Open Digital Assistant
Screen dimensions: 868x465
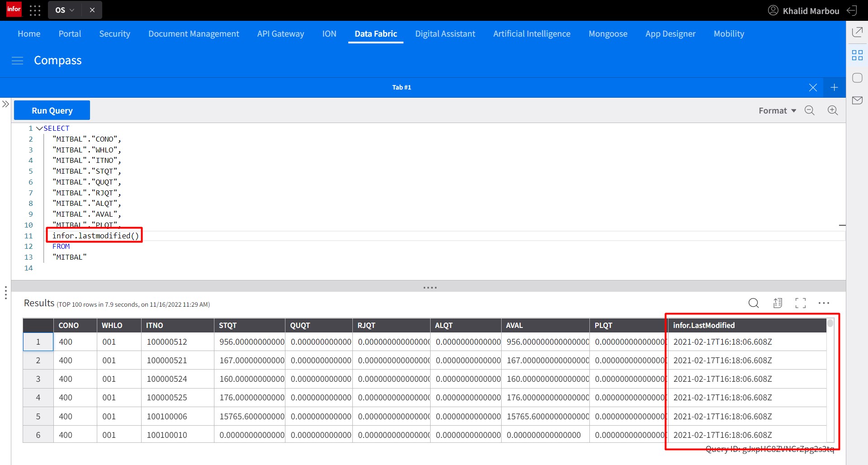(445, 33)
